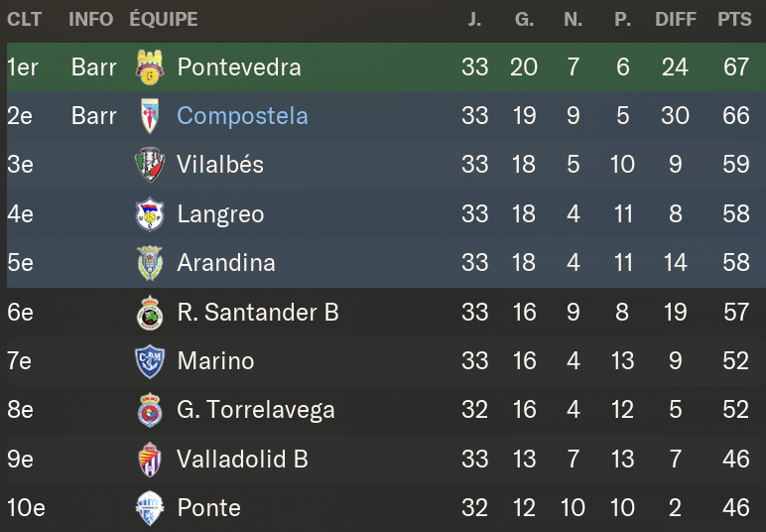Open Vilalbés via its team badge
Viewport: 766px width, 532px height.
tap(150, 165)
